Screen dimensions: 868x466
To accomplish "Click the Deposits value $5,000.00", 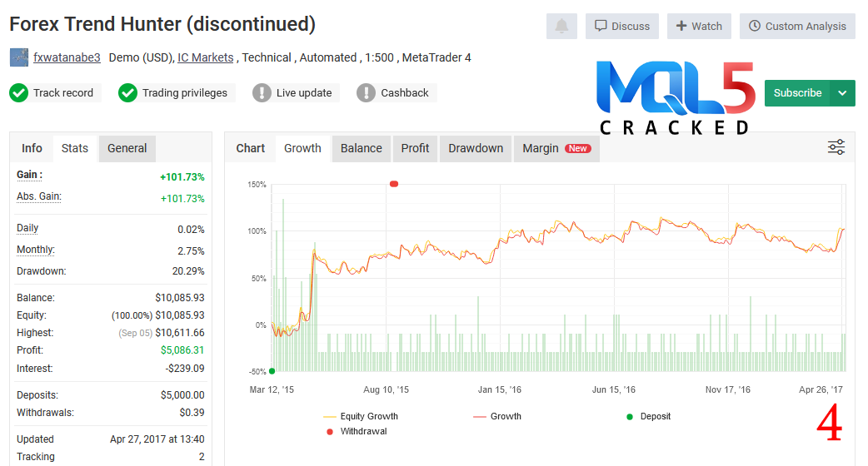I will [x=182, y=395].
